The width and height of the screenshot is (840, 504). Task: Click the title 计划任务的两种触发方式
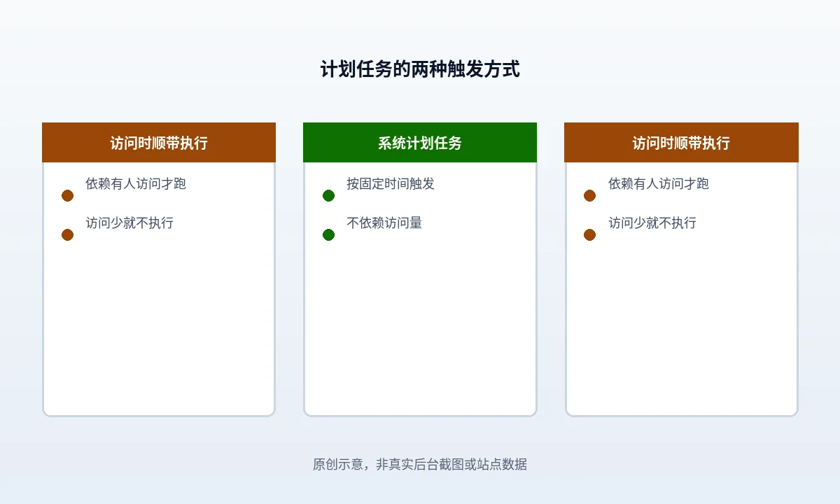(x=420, y=69)
